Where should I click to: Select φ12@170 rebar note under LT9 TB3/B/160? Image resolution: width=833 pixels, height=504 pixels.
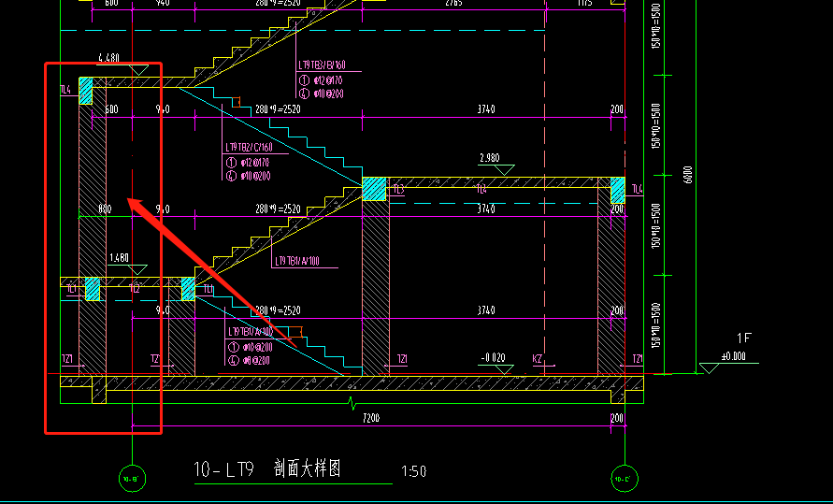coord(327,80)
